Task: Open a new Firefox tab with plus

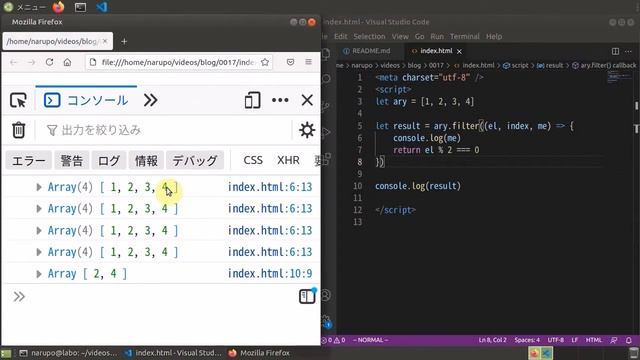Action: 124,41
